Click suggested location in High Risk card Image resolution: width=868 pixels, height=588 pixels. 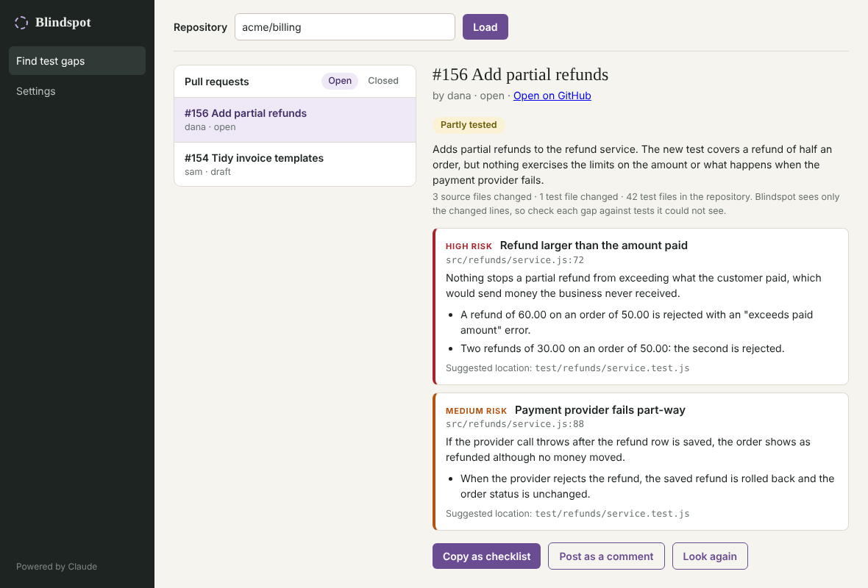[567, 367]
